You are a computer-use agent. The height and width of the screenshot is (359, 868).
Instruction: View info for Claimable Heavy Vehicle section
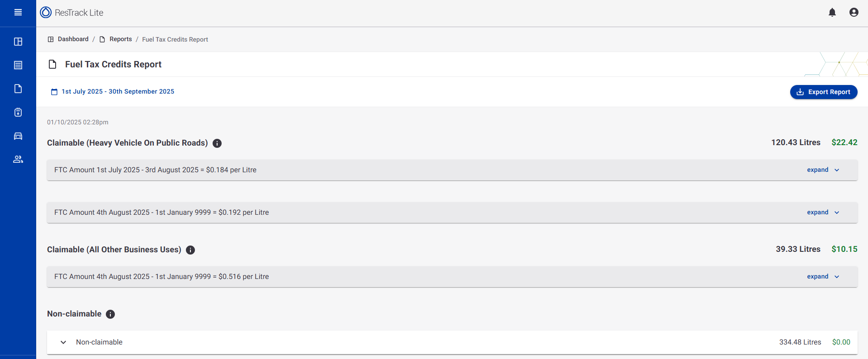pyautogui.click(x=217, y=143)
